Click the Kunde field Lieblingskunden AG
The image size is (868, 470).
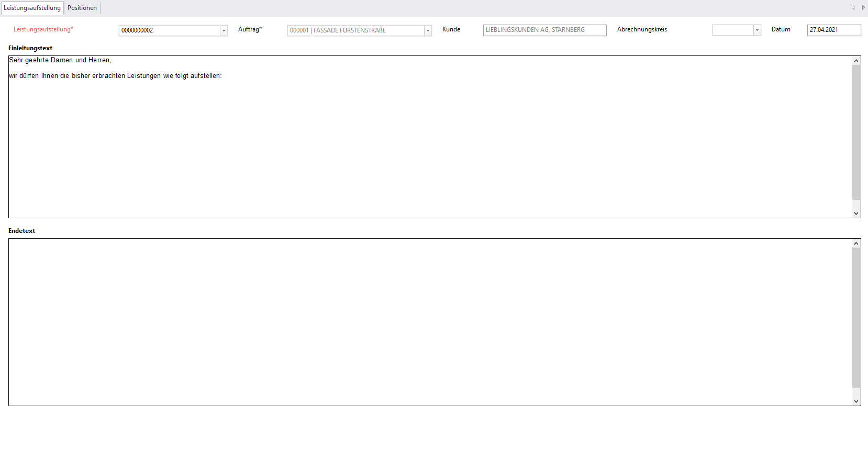(544, 30)
